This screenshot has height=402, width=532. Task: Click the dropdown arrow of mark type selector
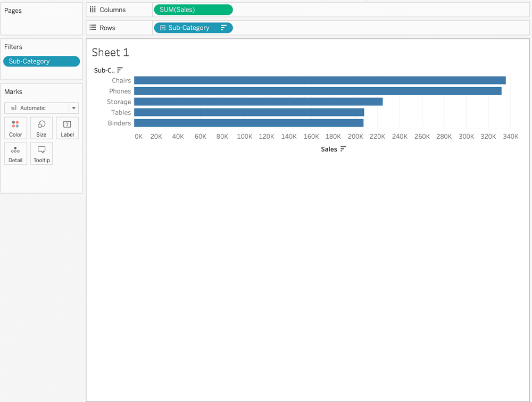click(x=74, y=108)
